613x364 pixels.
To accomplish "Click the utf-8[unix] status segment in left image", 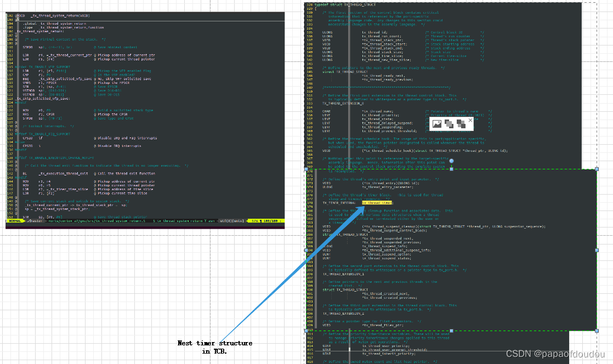I will coord(231,221).
